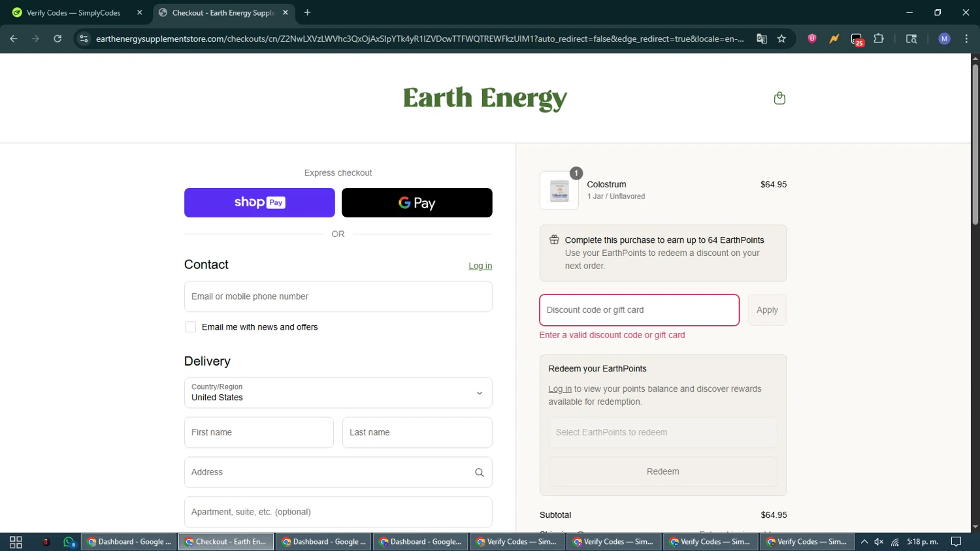Switch to Checkout Earth Energy tab
Image resolution: width=980 pixels, height=551 pixels.
pyautogui.click(x=223, y=12)
